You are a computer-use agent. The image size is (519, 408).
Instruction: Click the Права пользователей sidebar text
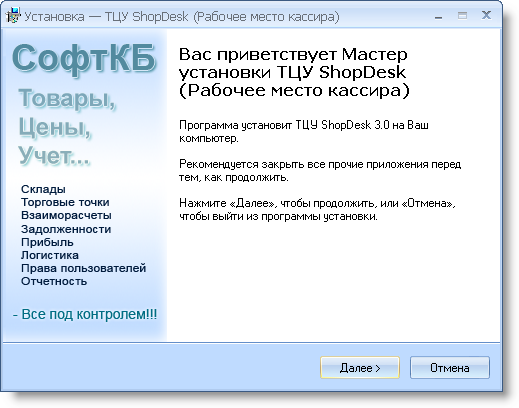click(x=84, y=268)
